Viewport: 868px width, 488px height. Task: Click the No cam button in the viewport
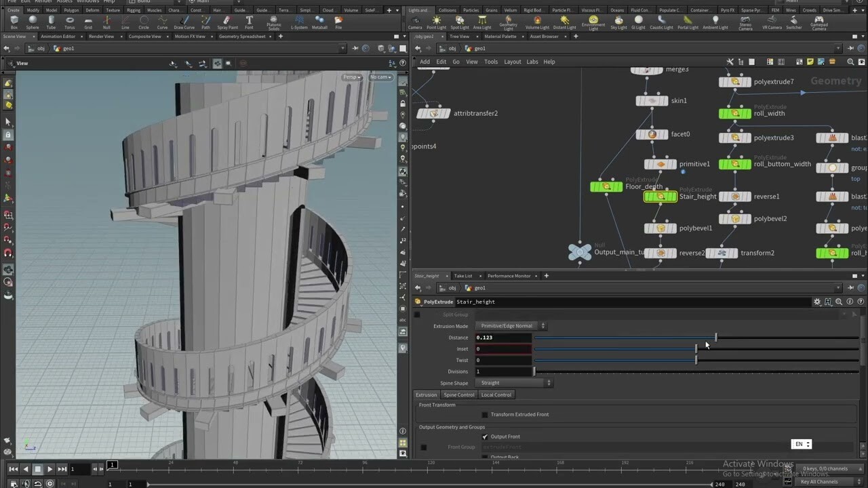[x=380, y=77]
